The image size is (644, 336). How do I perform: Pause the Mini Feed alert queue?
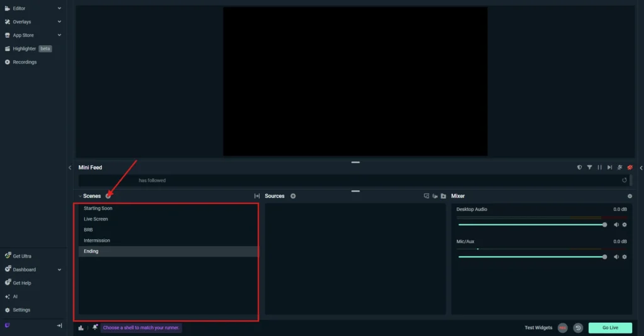point(599,168)
